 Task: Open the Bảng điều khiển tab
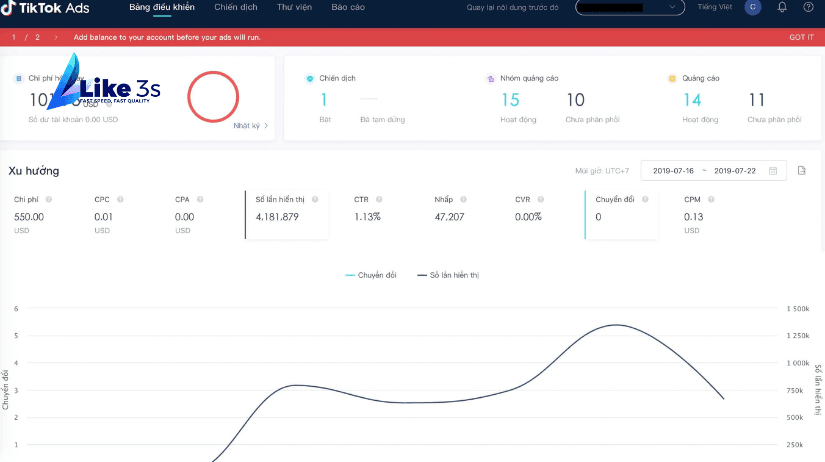[x=162, y=7]
